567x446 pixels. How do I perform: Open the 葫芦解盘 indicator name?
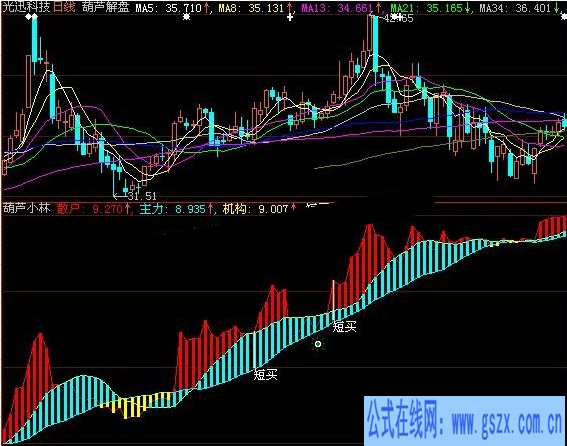[105, 7]
